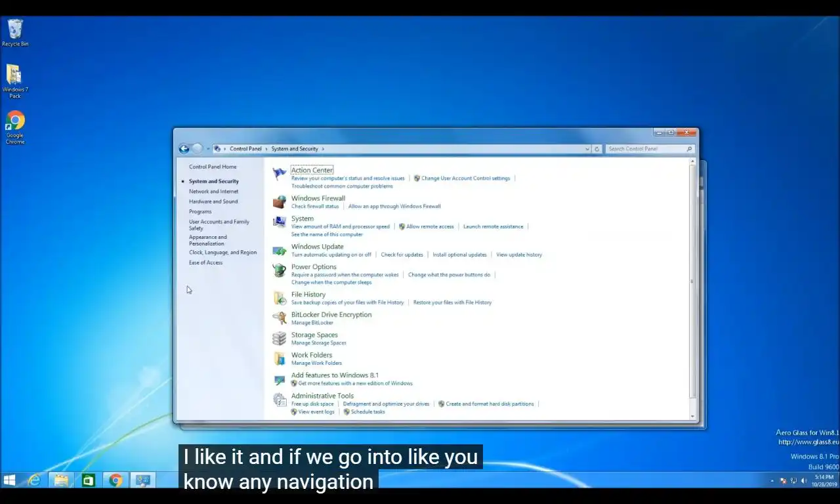Click Control Panel breadcrumb segment
The width and height of the screenshot is (840, 504).
(x=245, y=149)
